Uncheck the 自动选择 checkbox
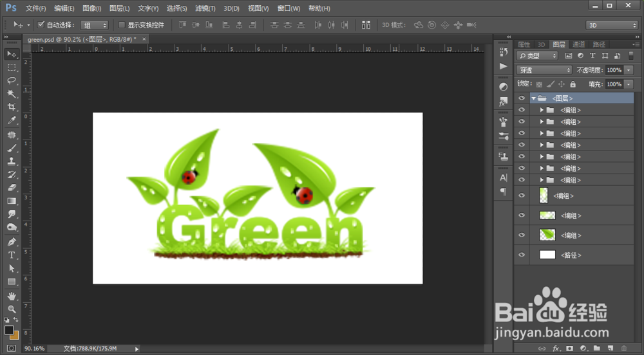 [x=41, y=25]
